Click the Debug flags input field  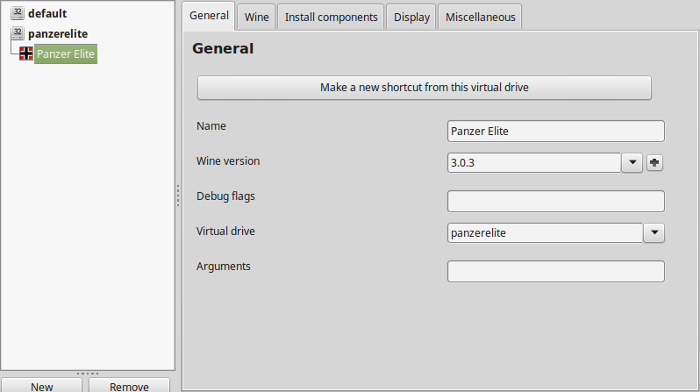tap(556, 201)
